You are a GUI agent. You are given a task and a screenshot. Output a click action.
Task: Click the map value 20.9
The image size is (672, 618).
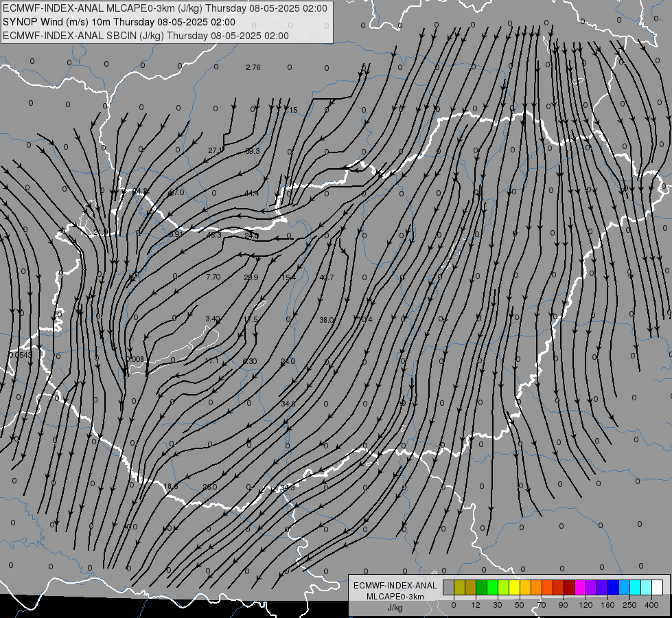(251, 277)
